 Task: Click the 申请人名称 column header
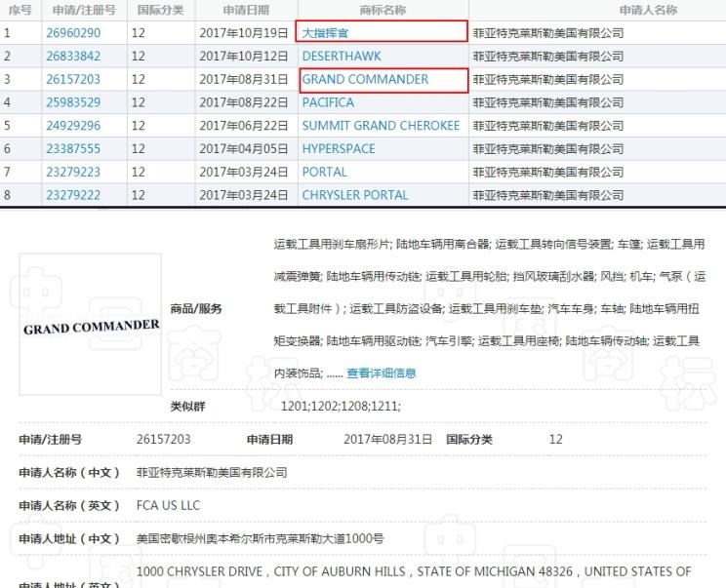[648, 10]
